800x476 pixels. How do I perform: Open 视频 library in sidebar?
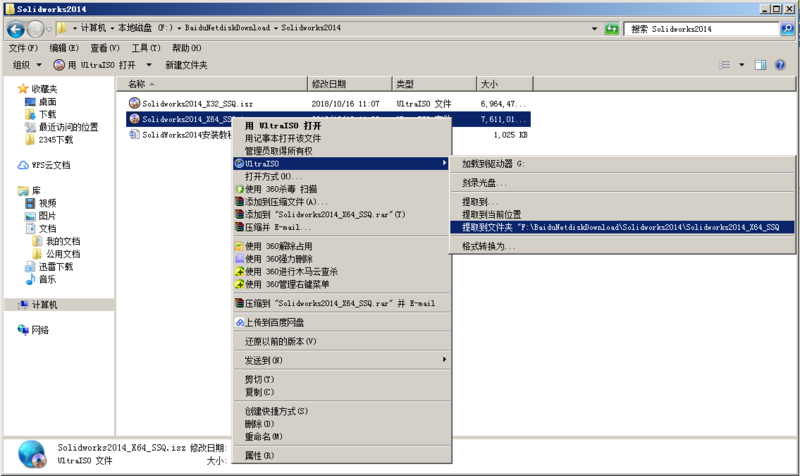point(41,203)
